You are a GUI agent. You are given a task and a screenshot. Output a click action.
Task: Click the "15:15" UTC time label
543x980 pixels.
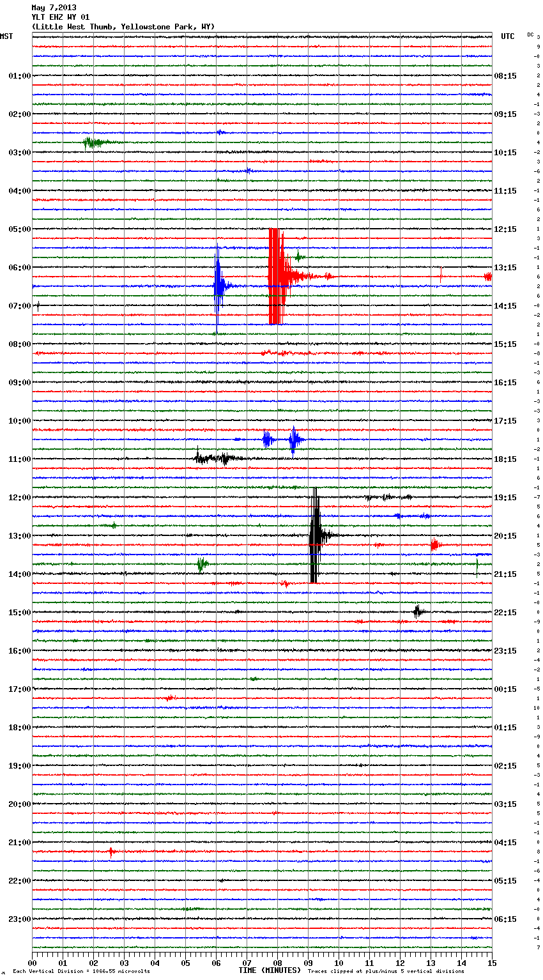point(505,344)
